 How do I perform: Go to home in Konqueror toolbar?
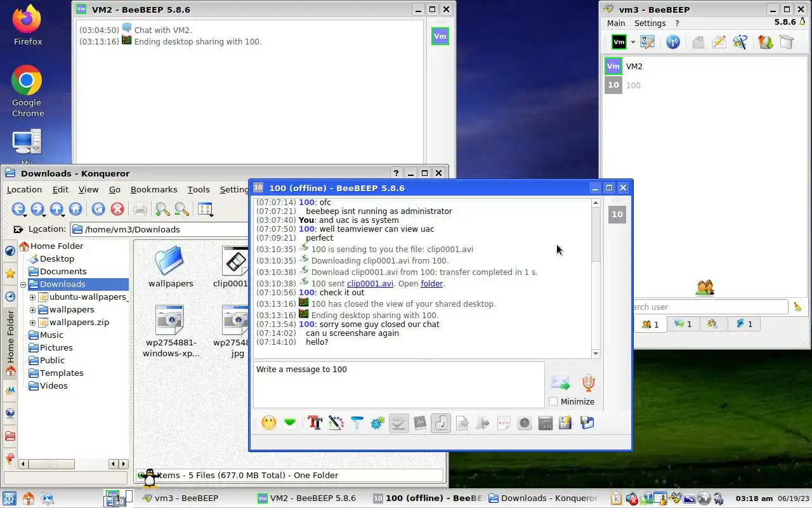pos(75,209)
